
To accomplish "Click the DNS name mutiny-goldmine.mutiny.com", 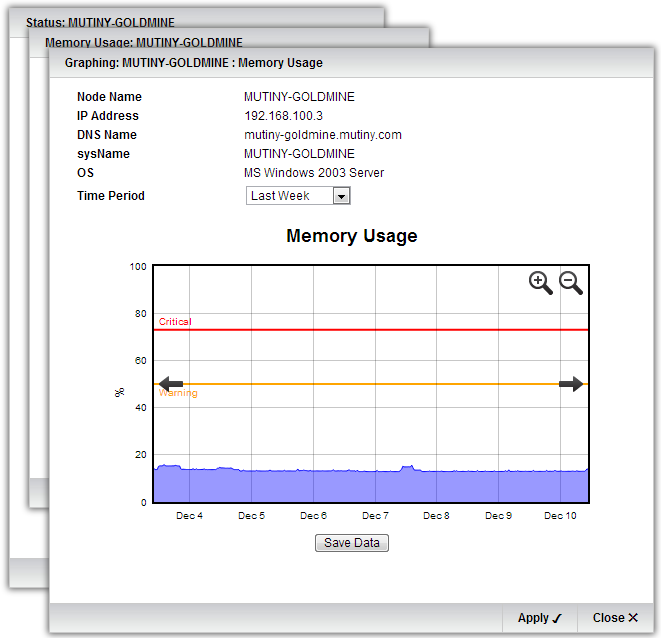I will tap(322, 135).
